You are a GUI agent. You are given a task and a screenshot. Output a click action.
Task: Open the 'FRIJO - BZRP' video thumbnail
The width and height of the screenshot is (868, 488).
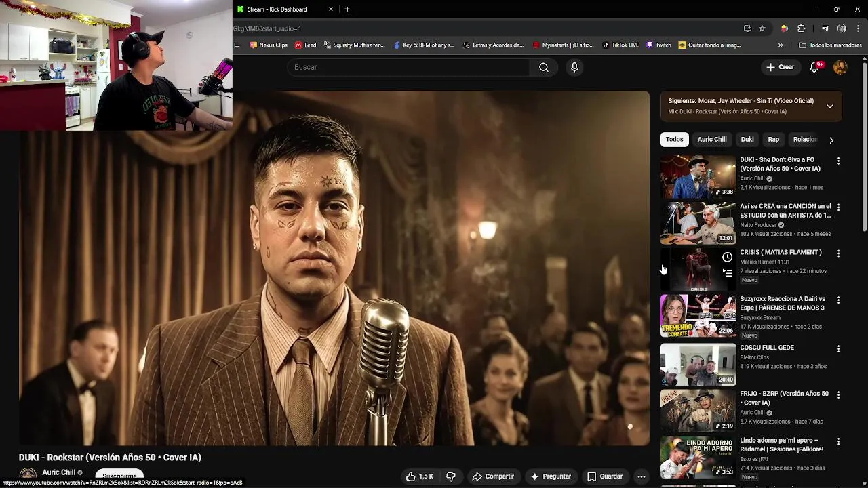pyautogui.click(x=698, y=410)
